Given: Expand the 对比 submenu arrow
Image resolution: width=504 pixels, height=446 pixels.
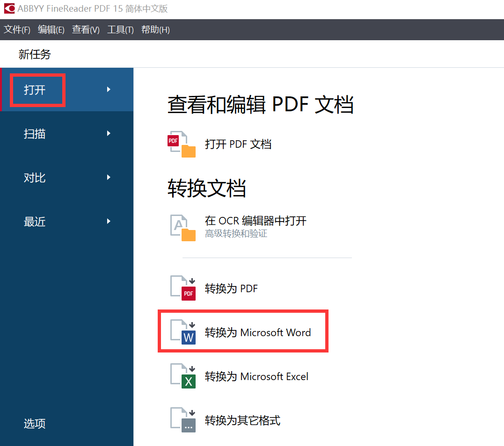Looking at the screenshot, I should [109, 177].
